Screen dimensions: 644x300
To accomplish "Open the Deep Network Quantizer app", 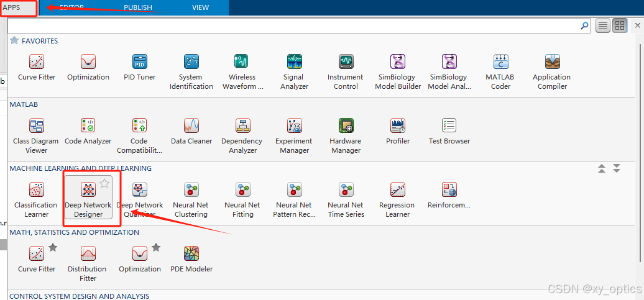I will click(x=140, y=200).
